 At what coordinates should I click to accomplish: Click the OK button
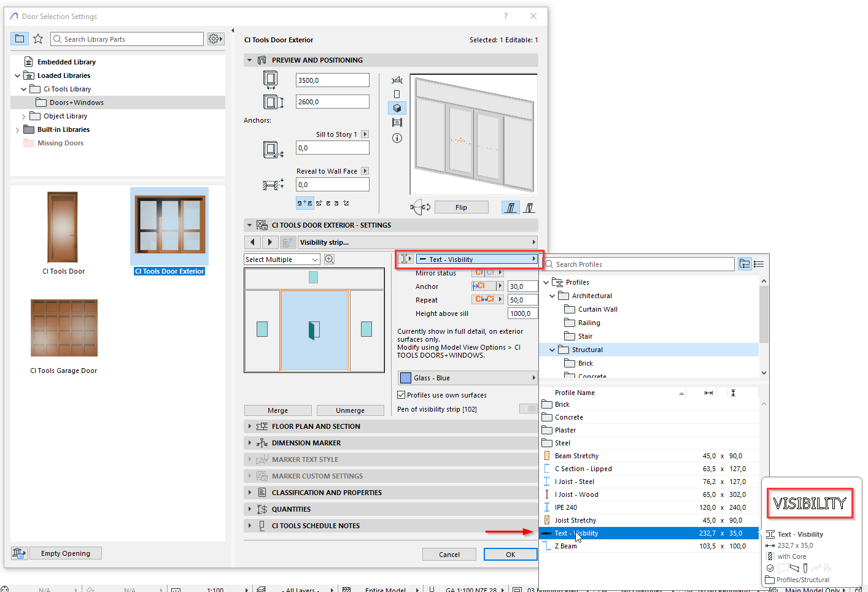[x=510, y=555]
